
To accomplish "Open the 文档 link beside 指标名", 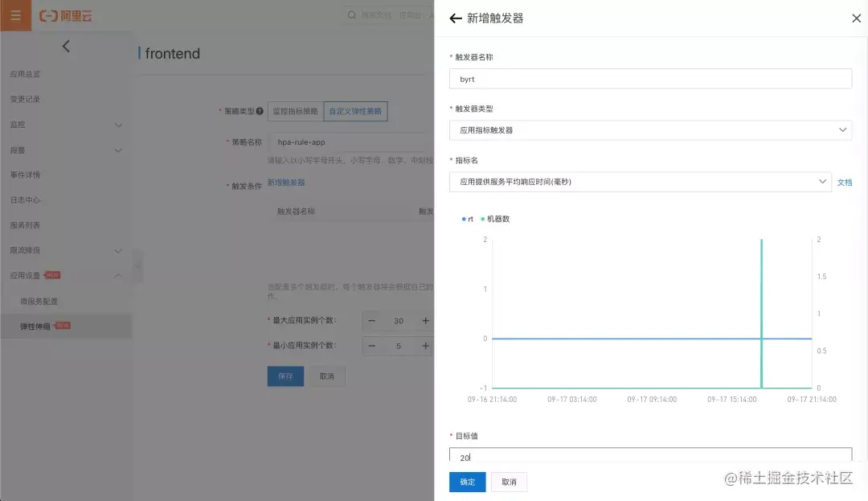I will [844, 182].
